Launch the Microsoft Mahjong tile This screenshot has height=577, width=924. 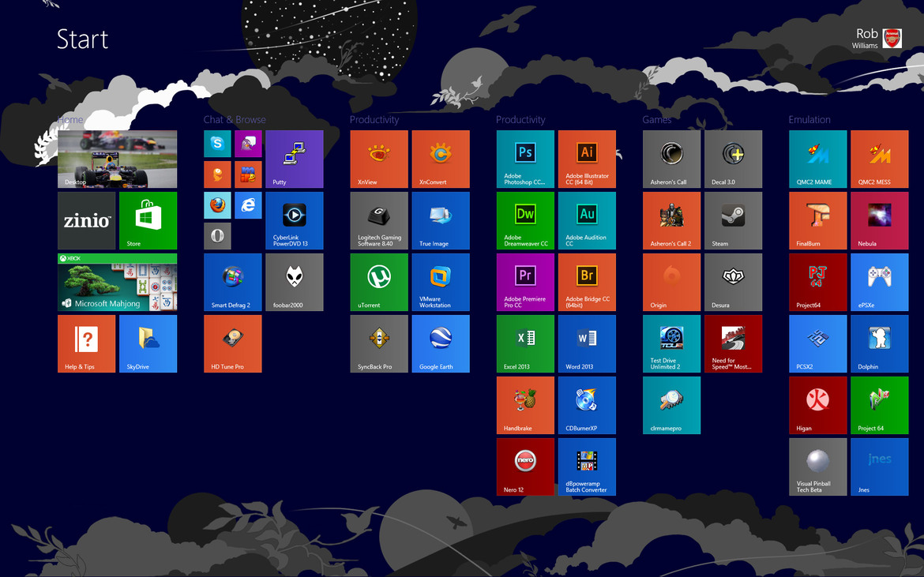pyautogui.click(x=117, y=282)
